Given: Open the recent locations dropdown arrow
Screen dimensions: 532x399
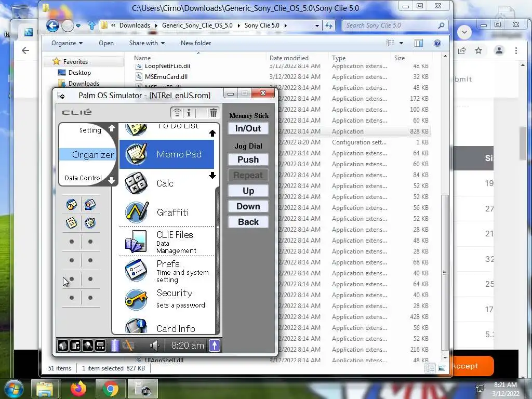Looking at the screenshot, I should [x=78, y=25].
